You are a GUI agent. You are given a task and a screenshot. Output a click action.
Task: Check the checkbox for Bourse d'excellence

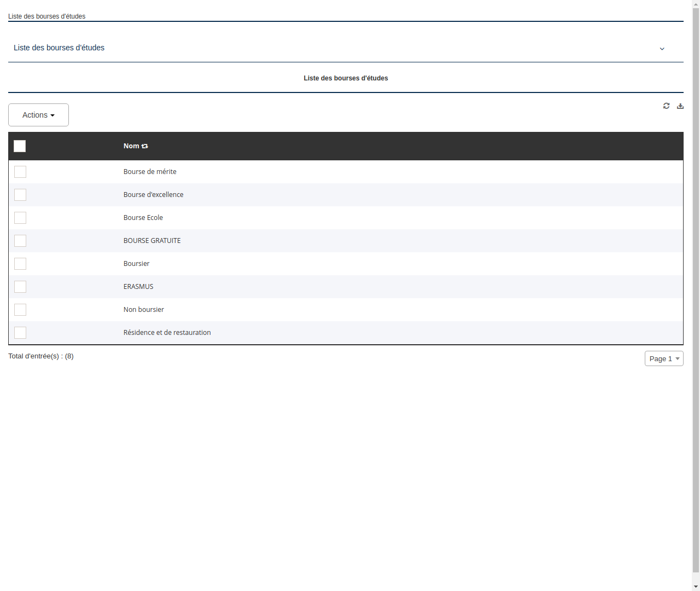click(x=20, y=195)
